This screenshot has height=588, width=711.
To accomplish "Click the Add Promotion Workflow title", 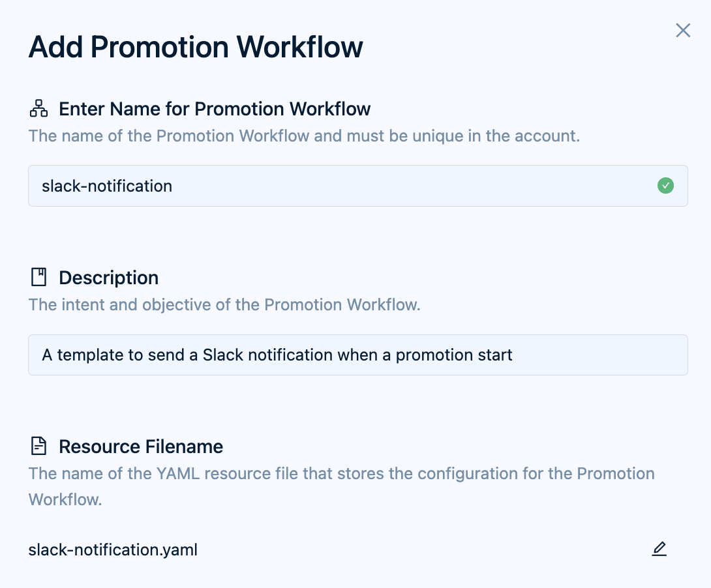I will (x=196, y=48).
